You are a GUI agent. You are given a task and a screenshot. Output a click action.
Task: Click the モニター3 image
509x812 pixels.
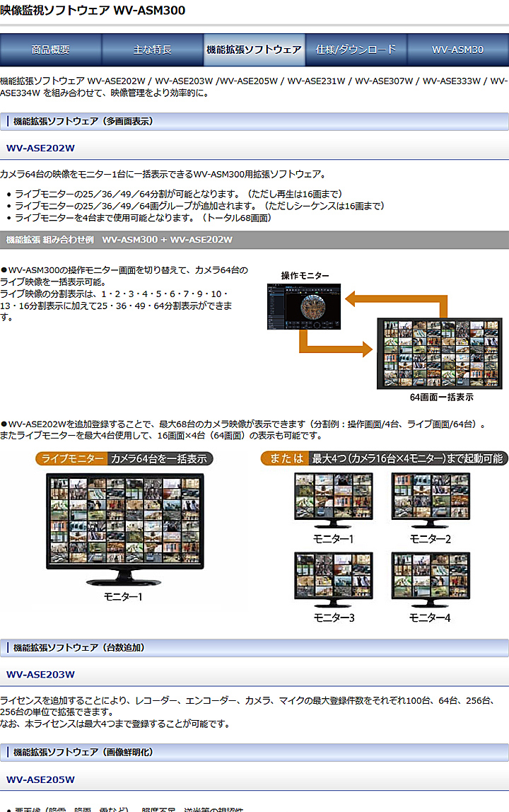(x=334, y=579)
